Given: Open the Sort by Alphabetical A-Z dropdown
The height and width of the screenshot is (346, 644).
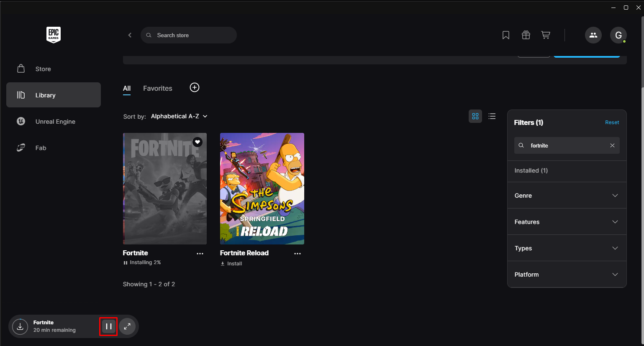Looking at the screenshot, I should [179, 116].
